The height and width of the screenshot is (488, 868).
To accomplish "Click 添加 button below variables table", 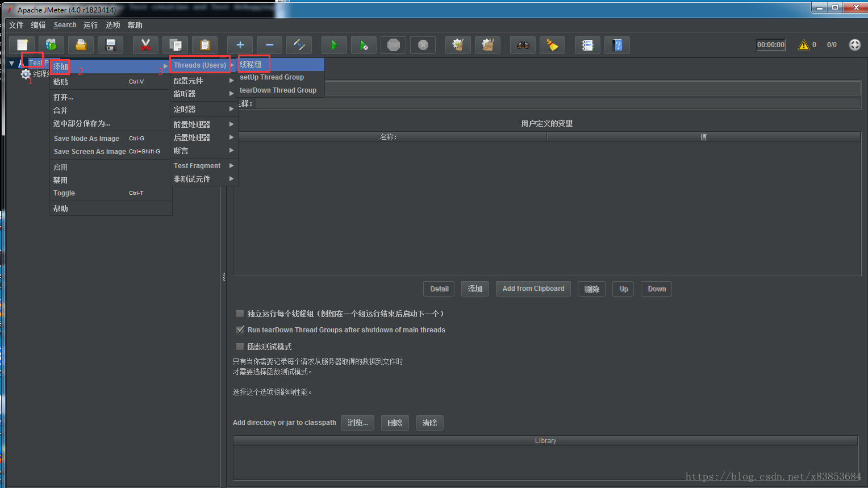I will click(x=475, y=289).
